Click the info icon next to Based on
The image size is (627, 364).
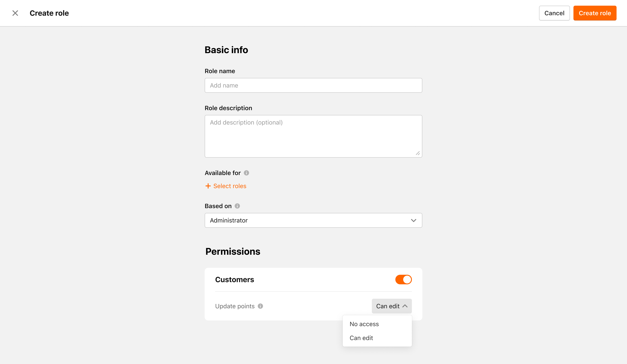pos(237,206)
